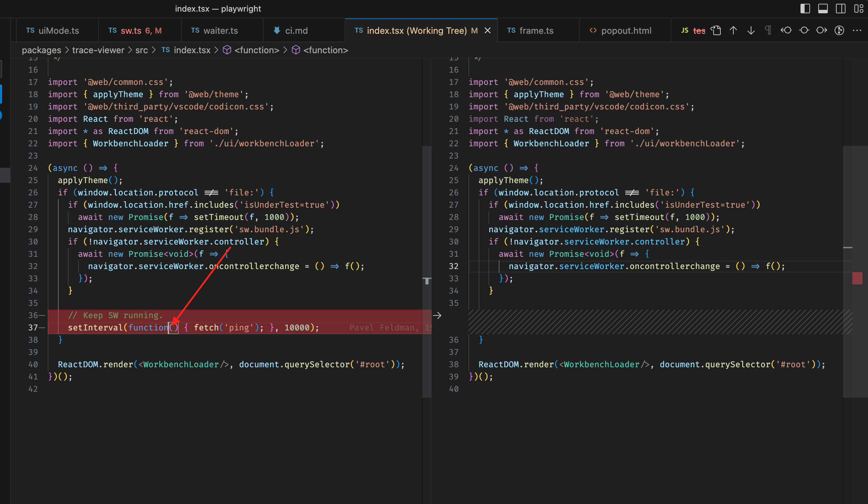
Task: Toggle the bottom panel layout icon
Action: (823, 9)
